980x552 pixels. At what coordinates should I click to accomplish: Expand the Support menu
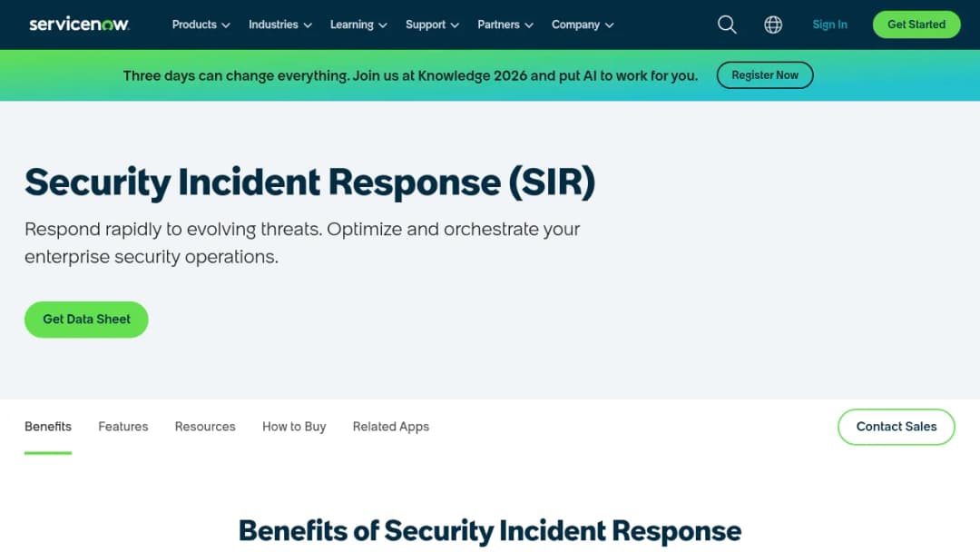click(x=432, y=25)
